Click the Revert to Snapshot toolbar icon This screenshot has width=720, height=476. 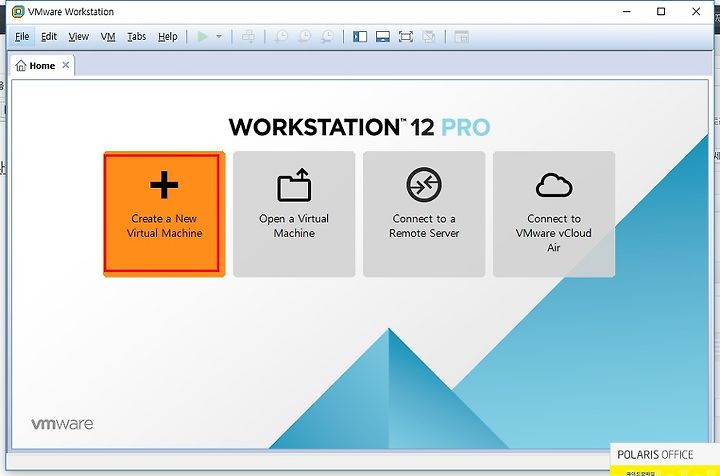[x=304, y=37]
